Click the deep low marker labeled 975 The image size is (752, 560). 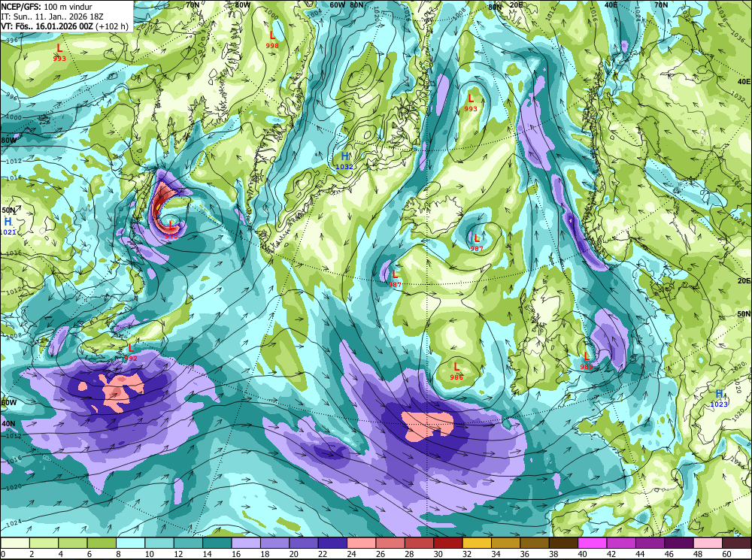point(171,229)
